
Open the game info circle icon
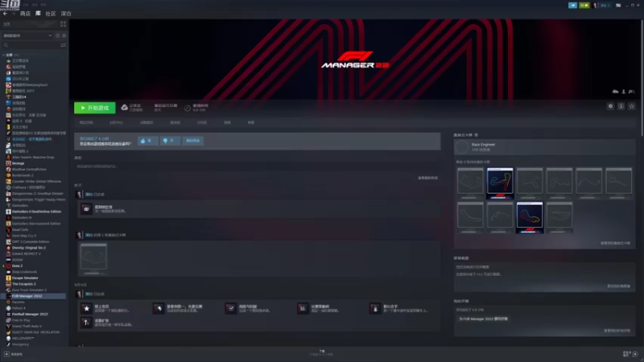coord(621,106)
